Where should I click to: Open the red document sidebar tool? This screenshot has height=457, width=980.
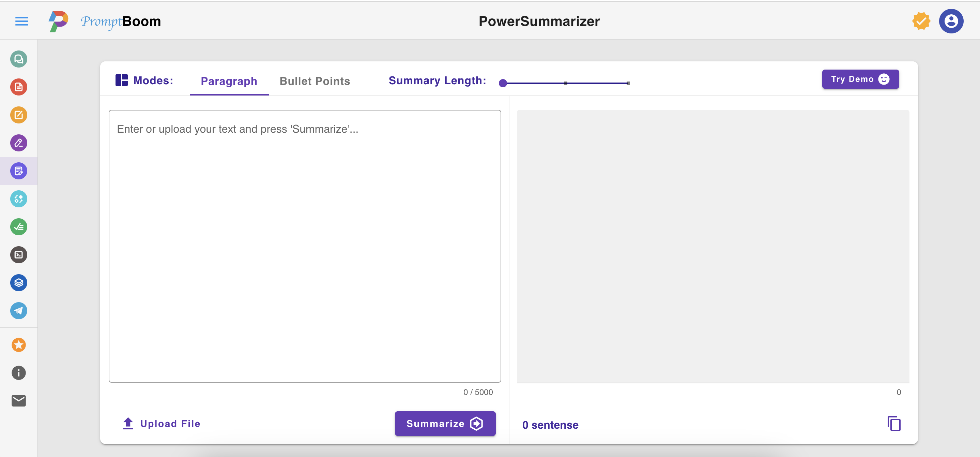(x=19, y=87)
